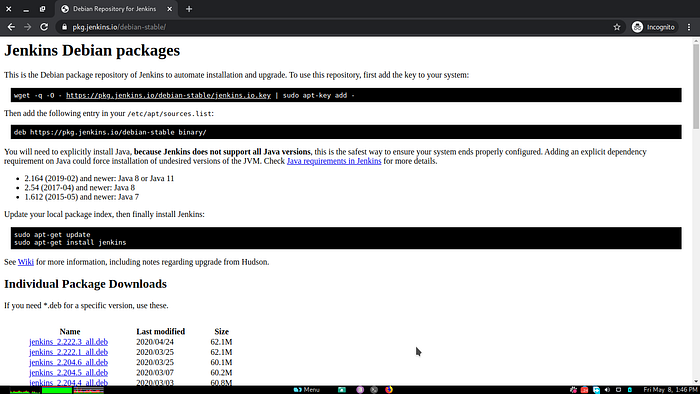Image resolution: width=700 pixels, height=394 pixels.
Task: Click the 1.612 (2015-05) Java 7 bullet
Action: 82,197
